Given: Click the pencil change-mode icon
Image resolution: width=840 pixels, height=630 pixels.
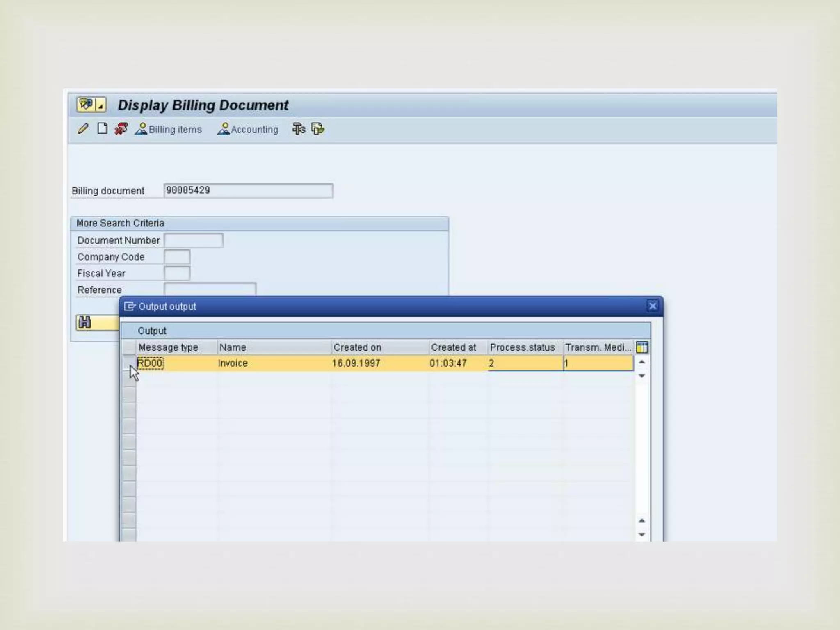Looking at the screenshot, I should click(x=83, y=129).
